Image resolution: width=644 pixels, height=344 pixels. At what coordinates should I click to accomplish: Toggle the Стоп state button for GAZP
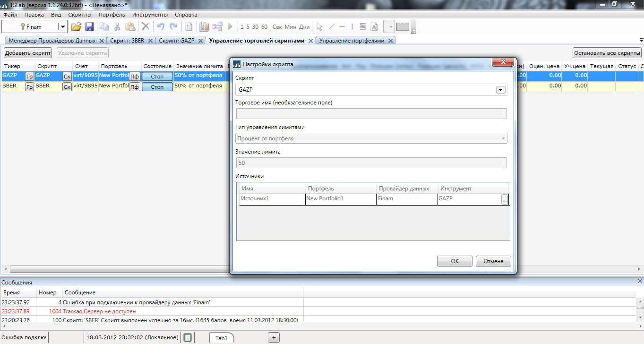[x=157, y=76]
